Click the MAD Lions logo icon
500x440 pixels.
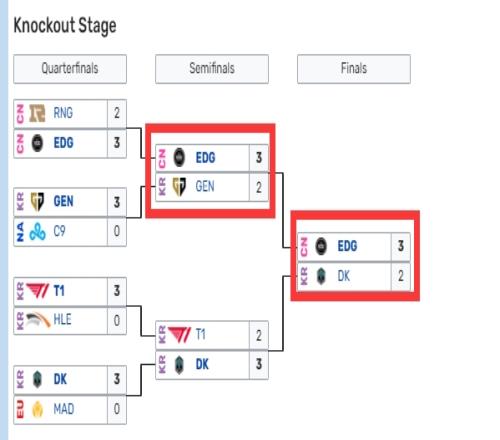point(37,409)
